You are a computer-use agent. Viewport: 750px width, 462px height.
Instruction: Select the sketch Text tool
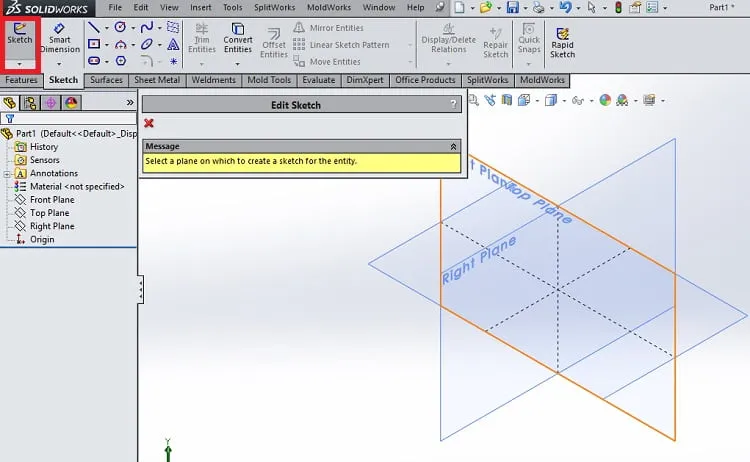pos(173,44)
